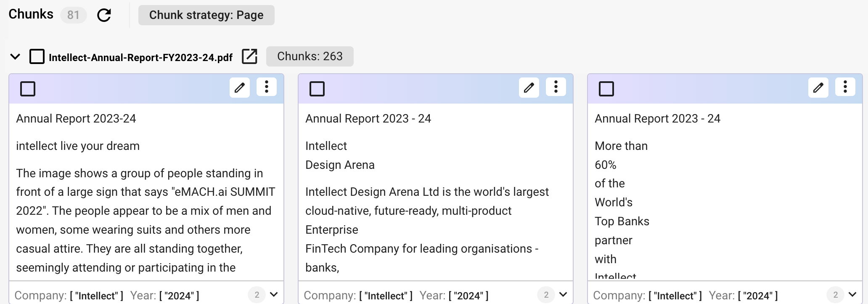Screen dimensions: 868x304
Task: Click metadata count 2 on first chunk
Action: [x=257, y=295]
